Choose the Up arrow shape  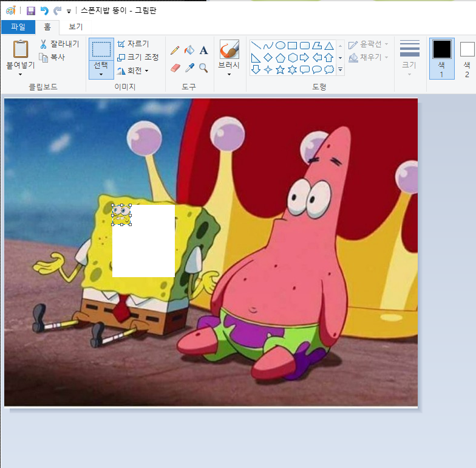tap(329, 58)
